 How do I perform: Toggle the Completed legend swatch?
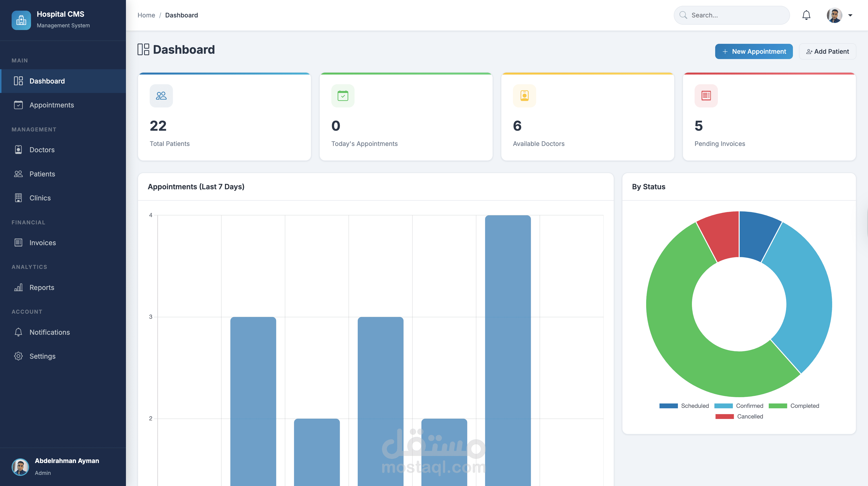click(x=778, y=406)
